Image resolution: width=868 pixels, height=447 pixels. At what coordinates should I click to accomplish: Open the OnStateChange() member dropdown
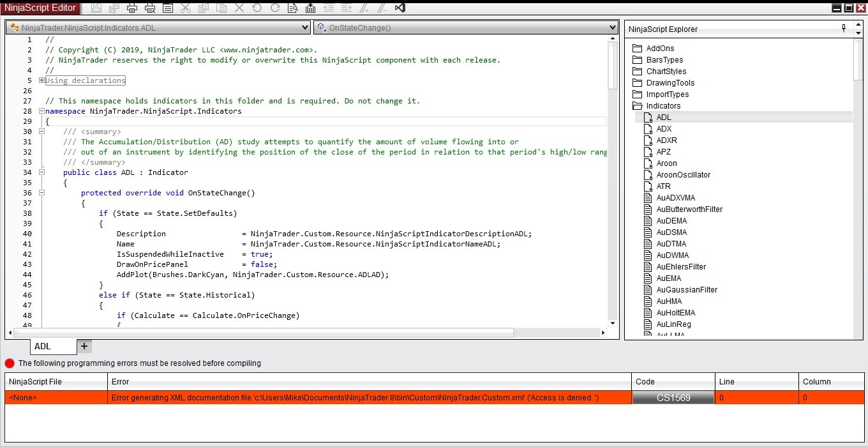coord(466,27)
